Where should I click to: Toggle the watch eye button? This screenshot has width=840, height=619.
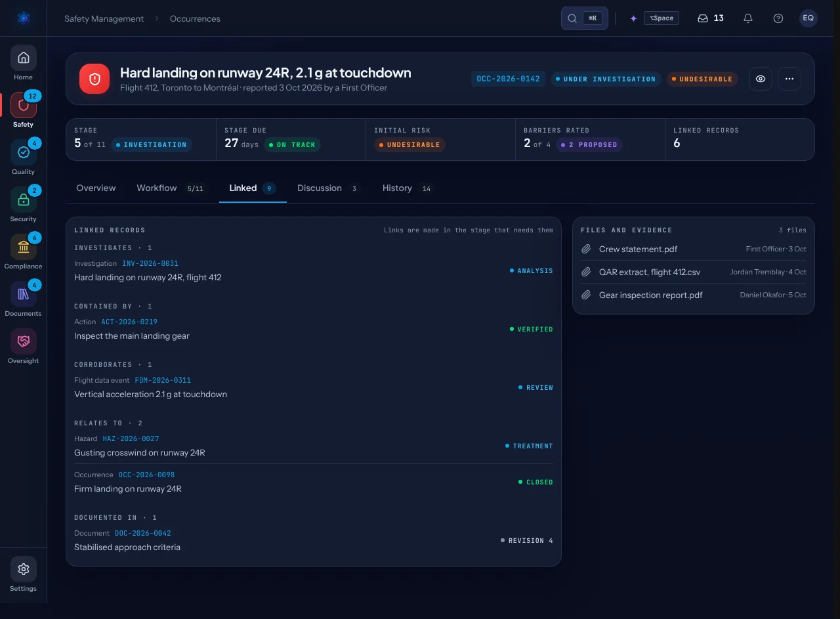coord(761,79)
